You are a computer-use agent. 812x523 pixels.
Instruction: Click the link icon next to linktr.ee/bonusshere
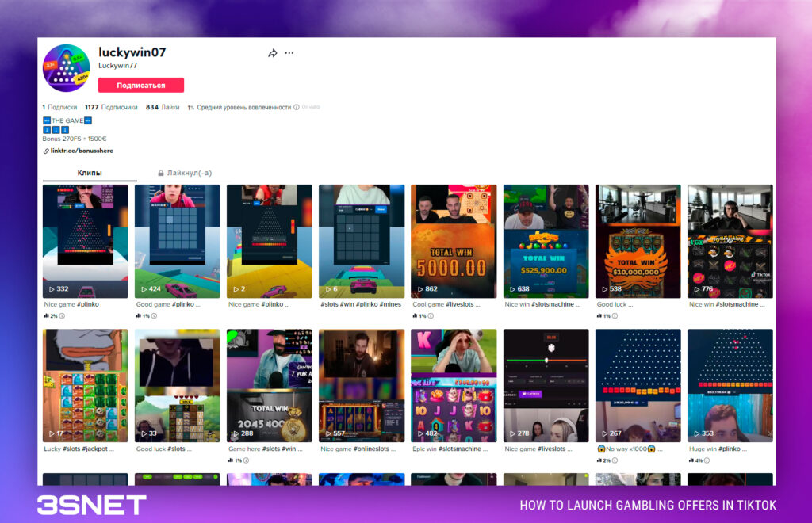(45, 150)
